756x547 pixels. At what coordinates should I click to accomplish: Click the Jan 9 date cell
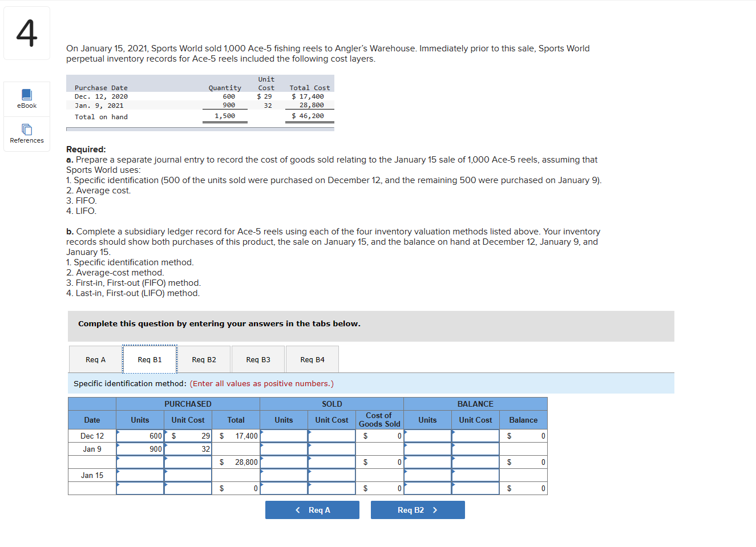[92, 449]
